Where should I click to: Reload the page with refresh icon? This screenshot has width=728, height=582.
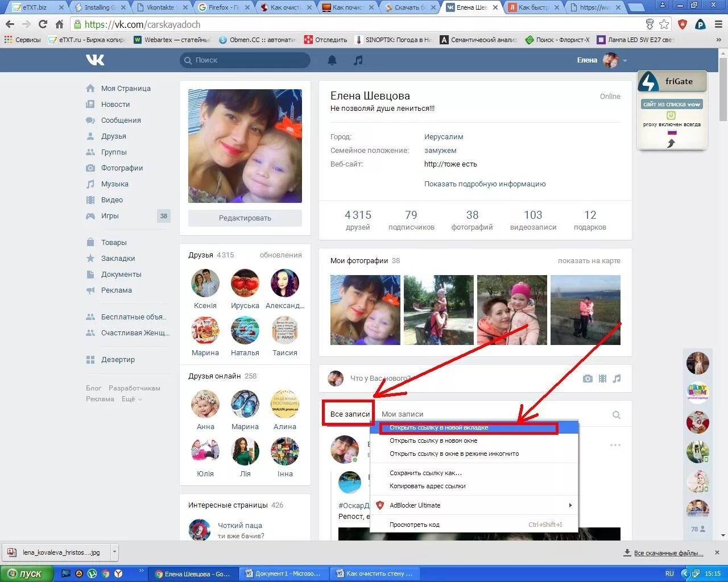click(x=43, y=24)
